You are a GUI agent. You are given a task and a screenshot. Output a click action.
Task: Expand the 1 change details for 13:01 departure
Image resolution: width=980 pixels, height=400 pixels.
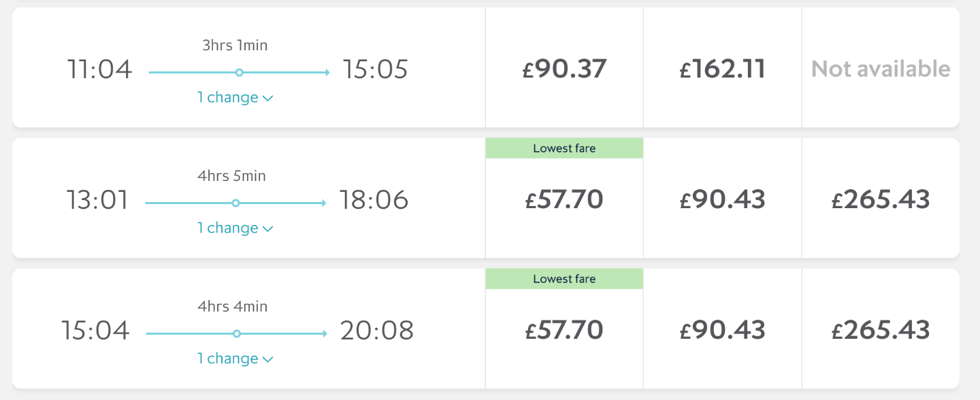[x=235, y=228]
